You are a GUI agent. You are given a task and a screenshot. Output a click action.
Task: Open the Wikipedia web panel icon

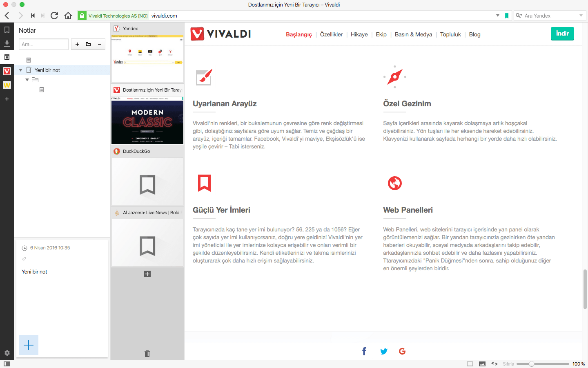7,85
